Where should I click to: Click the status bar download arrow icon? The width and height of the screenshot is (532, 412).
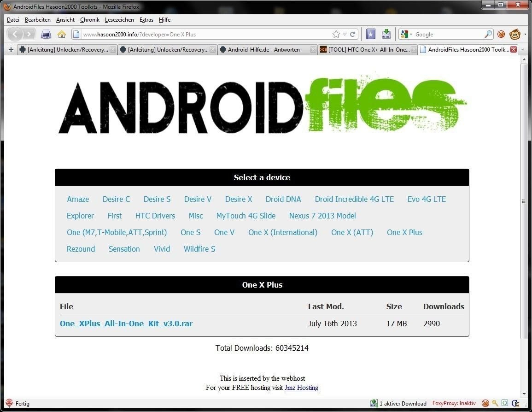pos(374,403)
